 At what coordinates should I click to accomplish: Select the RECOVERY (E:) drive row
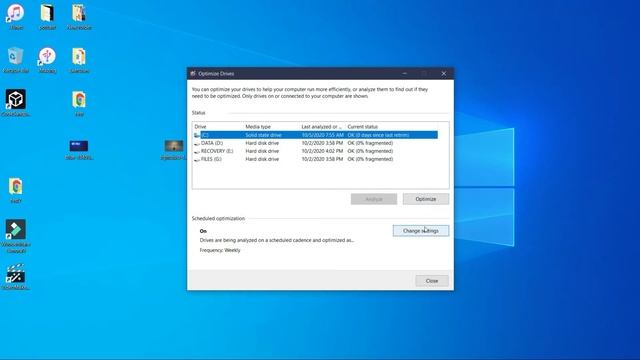click(x=316, y=151)
